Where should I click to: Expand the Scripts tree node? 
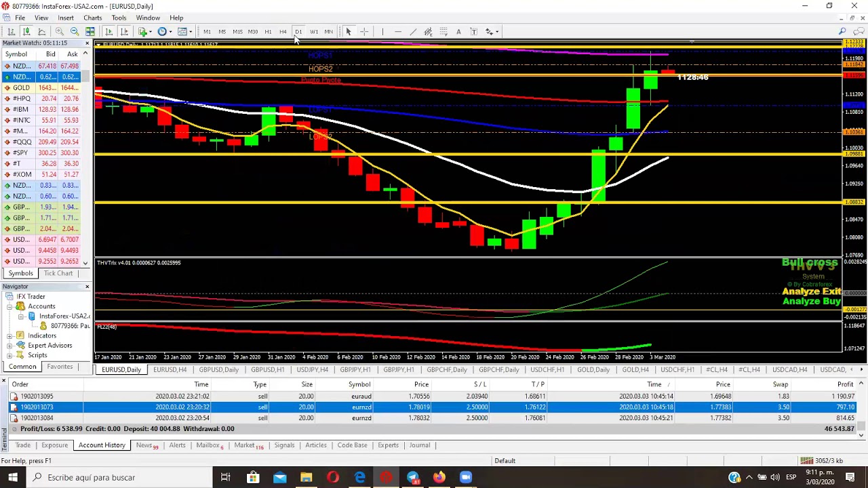[x=11, y=355]
